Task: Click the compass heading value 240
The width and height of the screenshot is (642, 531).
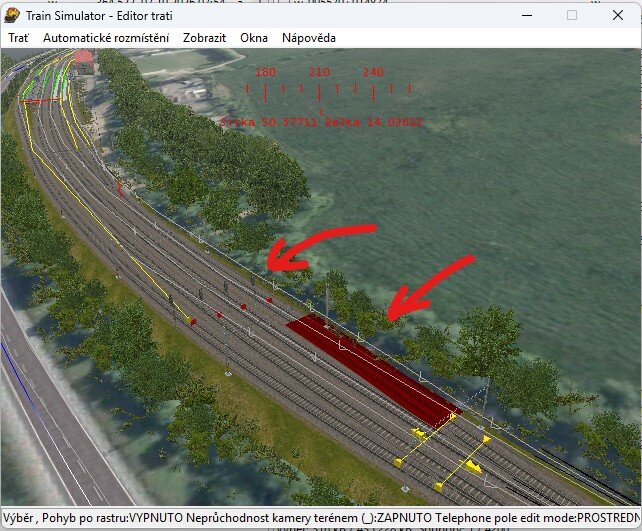Action: tap(373, 72)
